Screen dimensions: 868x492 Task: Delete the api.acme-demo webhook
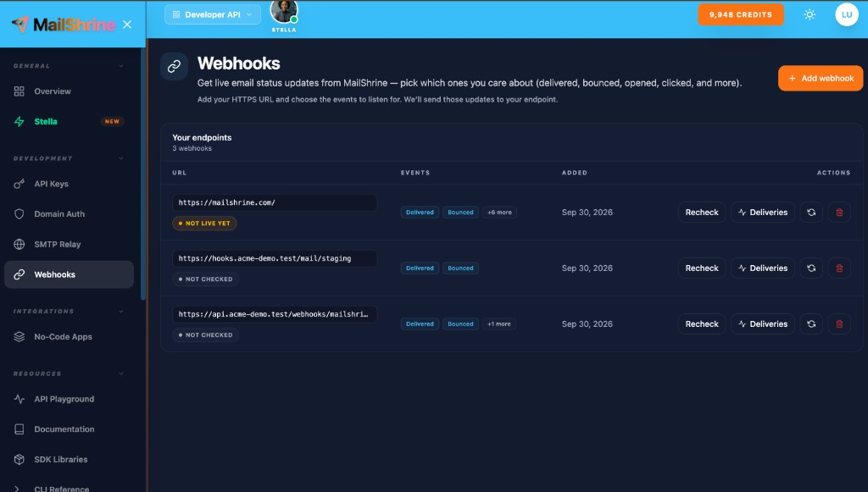[839, 324]
